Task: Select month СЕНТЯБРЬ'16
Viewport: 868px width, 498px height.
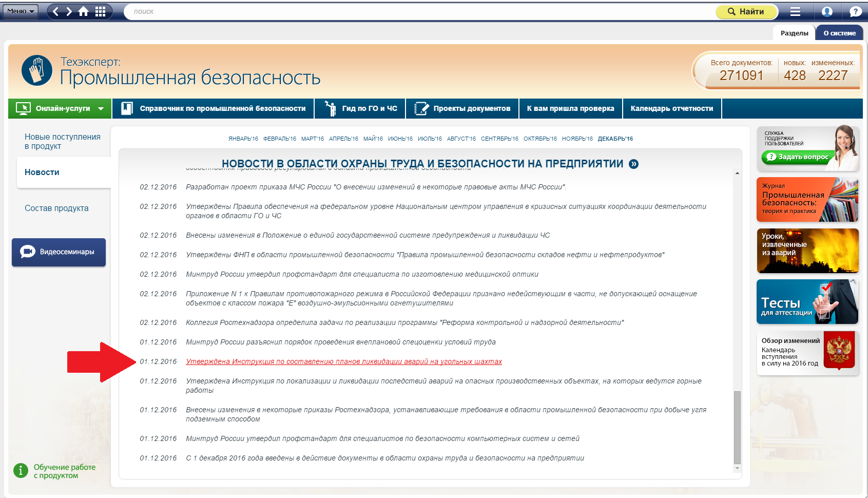Action: pos(499,139)
